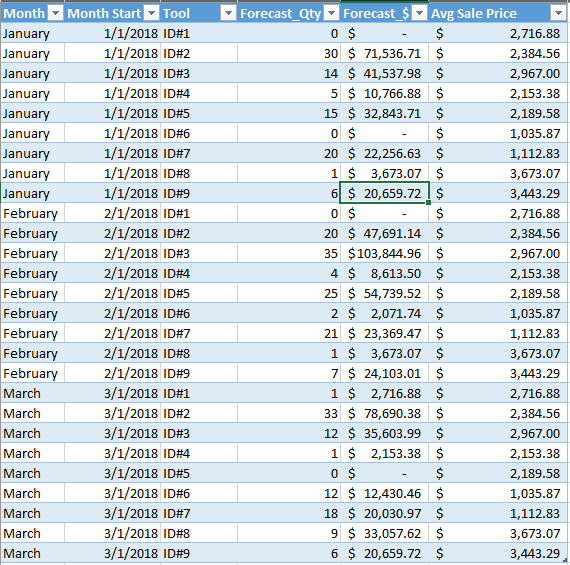Open the Month column filter dropdown
Screen dimensions: 570x565
pos(56,14)
